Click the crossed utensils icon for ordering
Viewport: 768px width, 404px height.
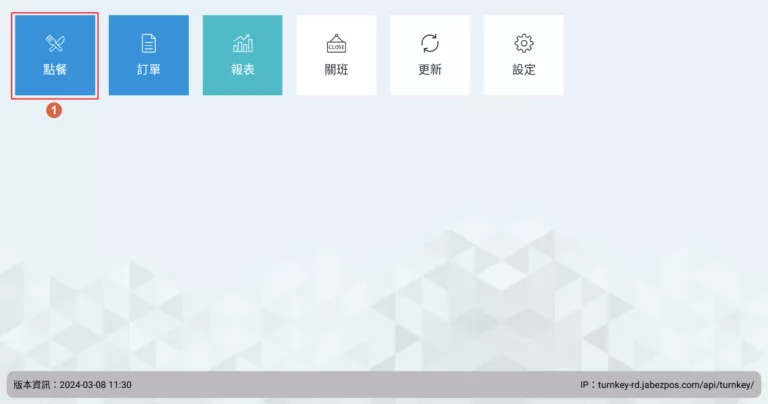point(55,43)
